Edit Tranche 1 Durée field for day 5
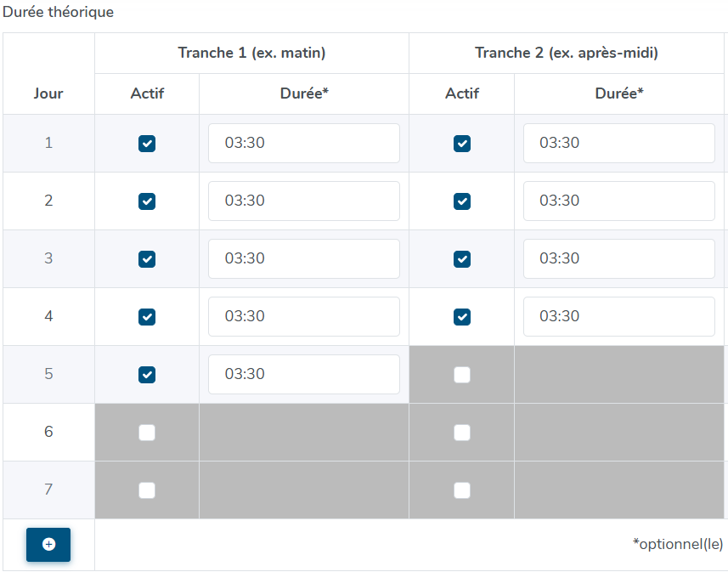This screenshot has width=728, height=572. (x=304, y=375)
